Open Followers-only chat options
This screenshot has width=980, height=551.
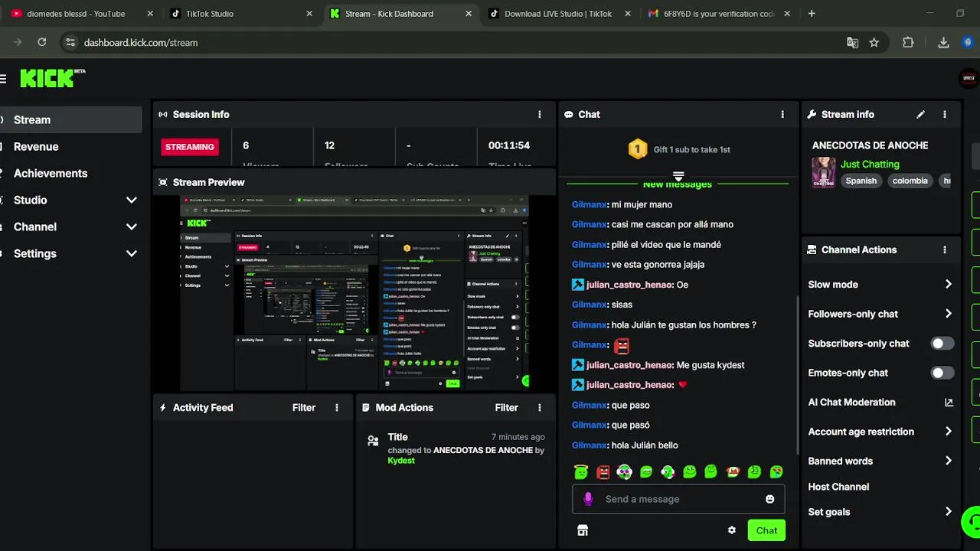pos(880,314)
